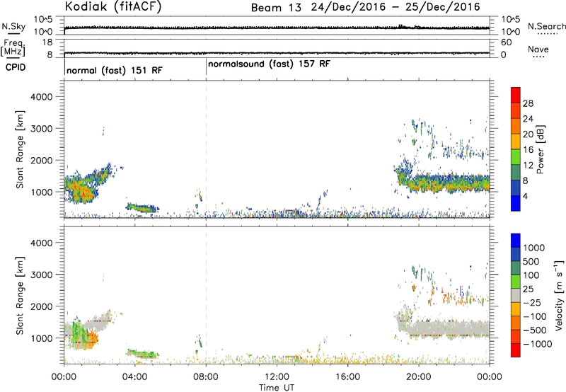The image size is (566, 392).
Task: Click the 20:00 time tick label
Action: pyautogui.click(x=418, y=377)
